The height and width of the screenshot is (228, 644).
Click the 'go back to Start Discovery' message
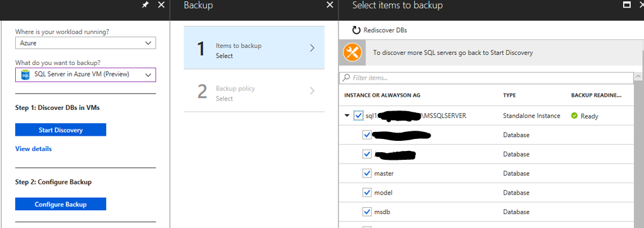453,52
